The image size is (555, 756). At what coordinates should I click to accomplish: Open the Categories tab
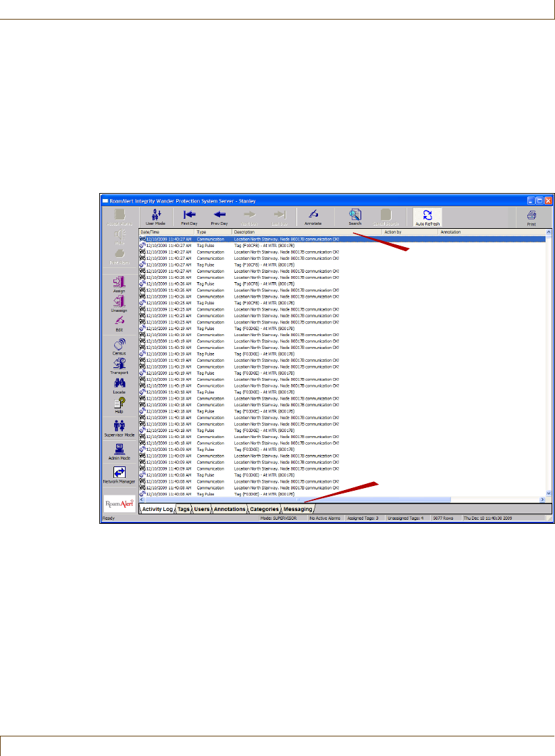pos(264,509)
